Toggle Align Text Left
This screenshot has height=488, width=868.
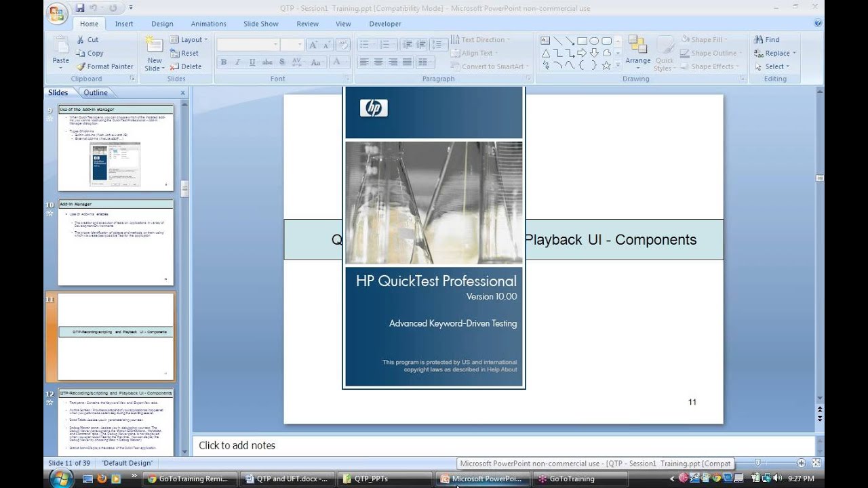pyautogui.click(x=364, y=62)
